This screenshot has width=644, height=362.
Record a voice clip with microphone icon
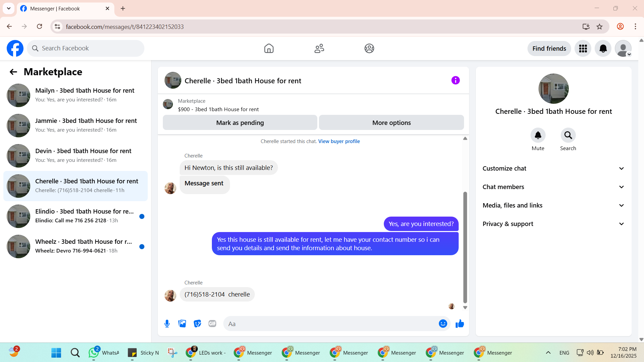click(167, 324)
